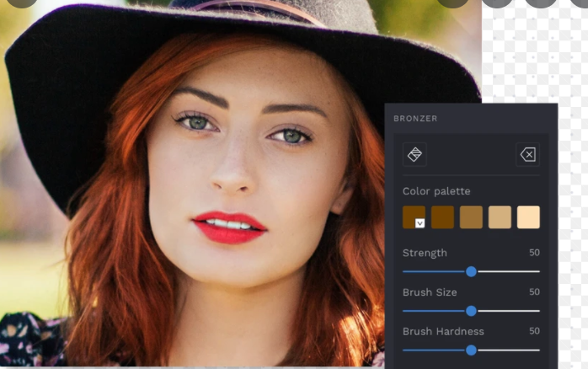588x369 pixels.
Task: Click the Color palette label
Action: [x=436, y=191]
